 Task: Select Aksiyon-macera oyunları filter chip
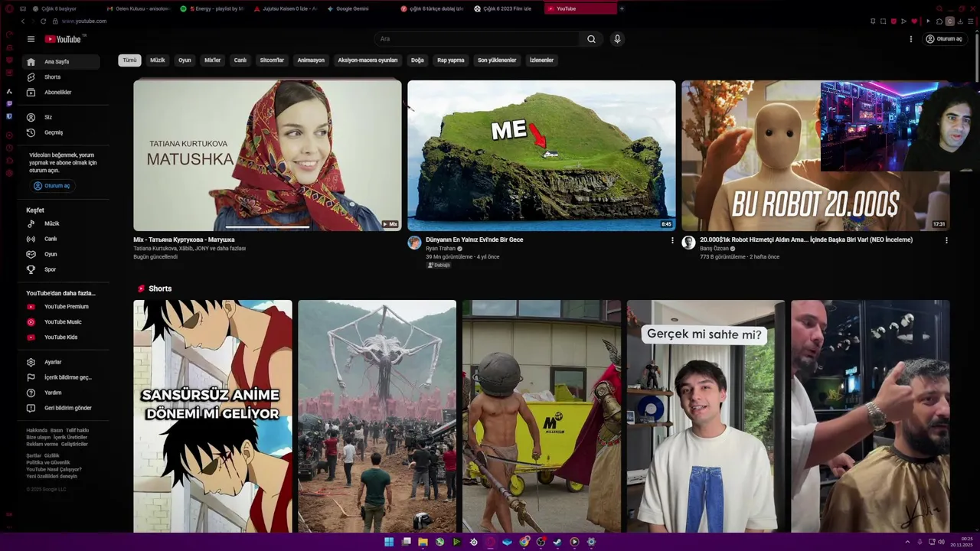(367, 60)
